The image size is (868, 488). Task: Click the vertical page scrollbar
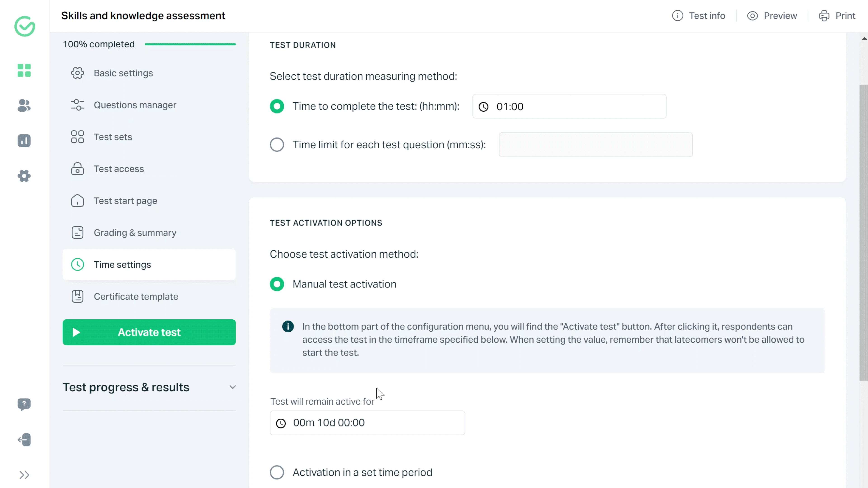click(x=863, y=233)
